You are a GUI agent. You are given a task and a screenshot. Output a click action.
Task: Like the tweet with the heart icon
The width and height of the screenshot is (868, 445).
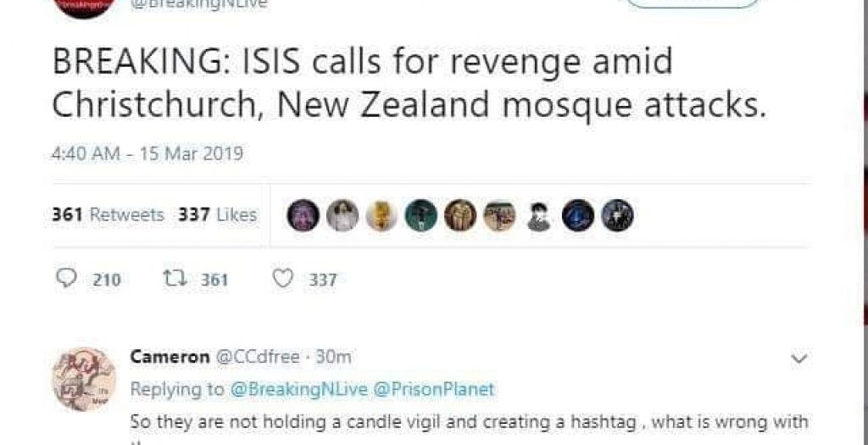(284, 279)
